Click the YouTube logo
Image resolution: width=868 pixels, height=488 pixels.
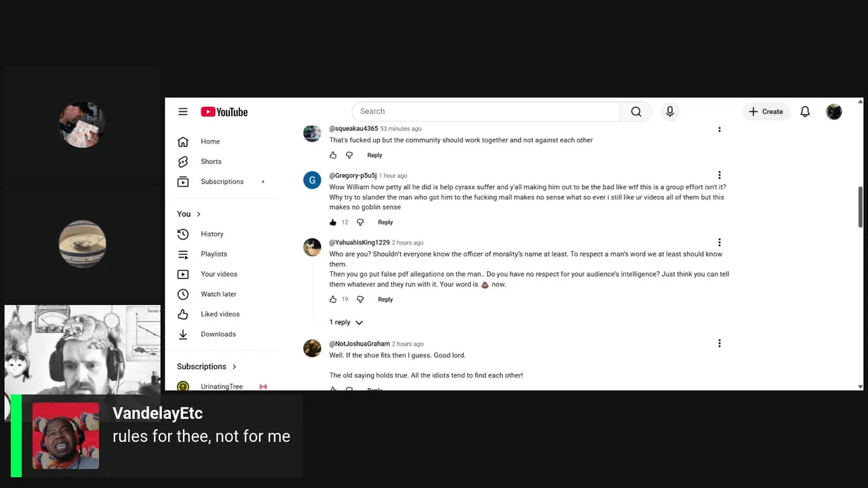tap(224, 112)
